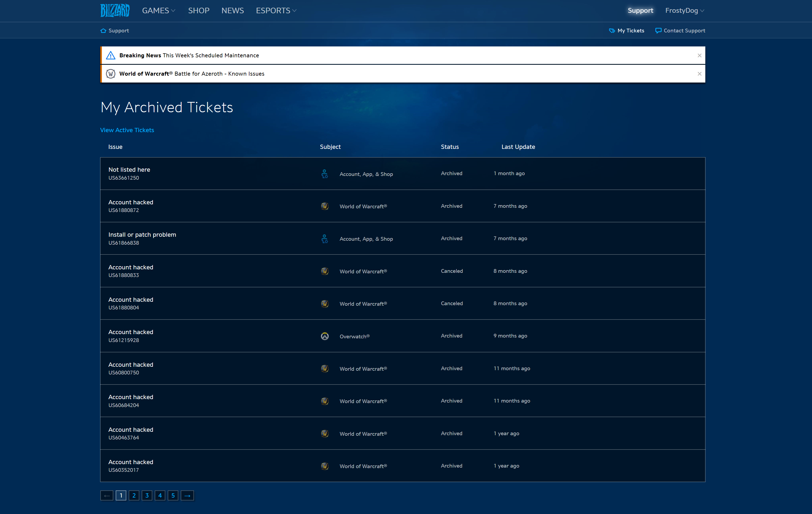Viewport: 812px width, 514px height.
Task: Click the Status column header
Action: pos(450,147)
